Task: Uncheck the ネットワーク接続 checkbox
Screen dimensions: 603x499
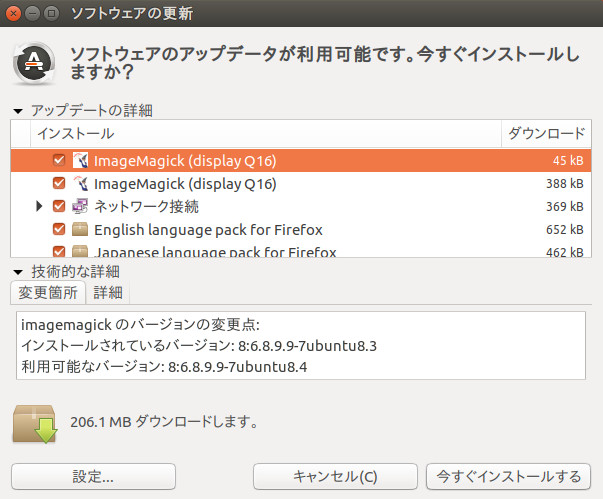Action: tap(59, 206)
